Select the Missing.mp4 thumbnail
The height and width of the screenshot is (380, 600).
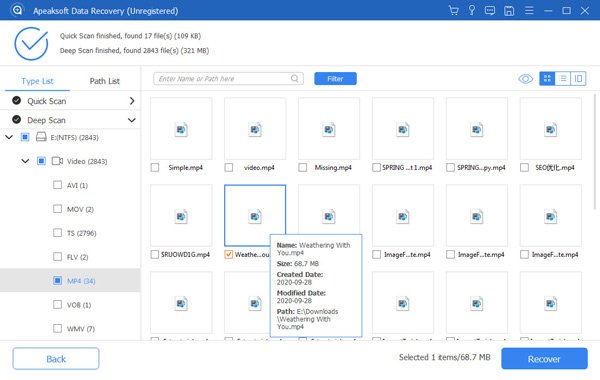329,128
